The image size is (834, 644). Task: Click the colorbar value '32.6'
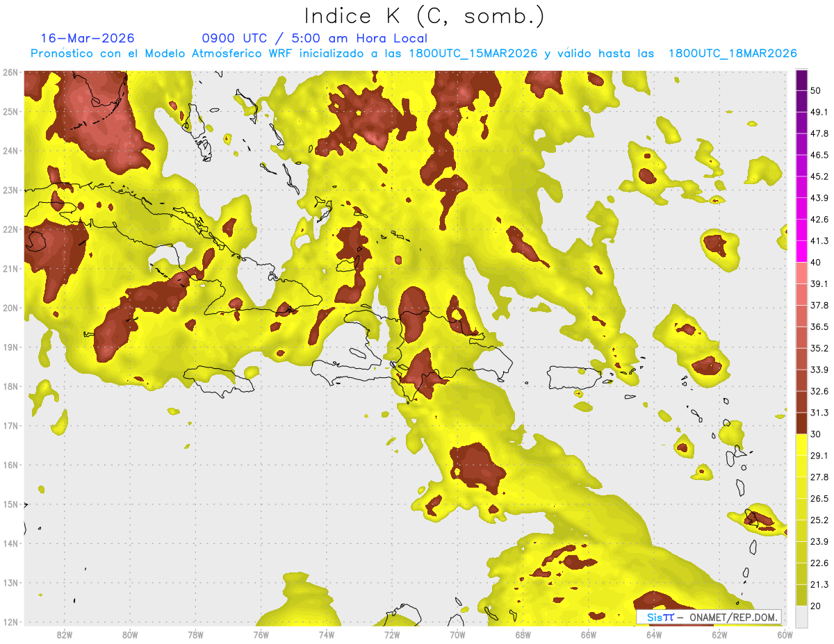point(820,391)
